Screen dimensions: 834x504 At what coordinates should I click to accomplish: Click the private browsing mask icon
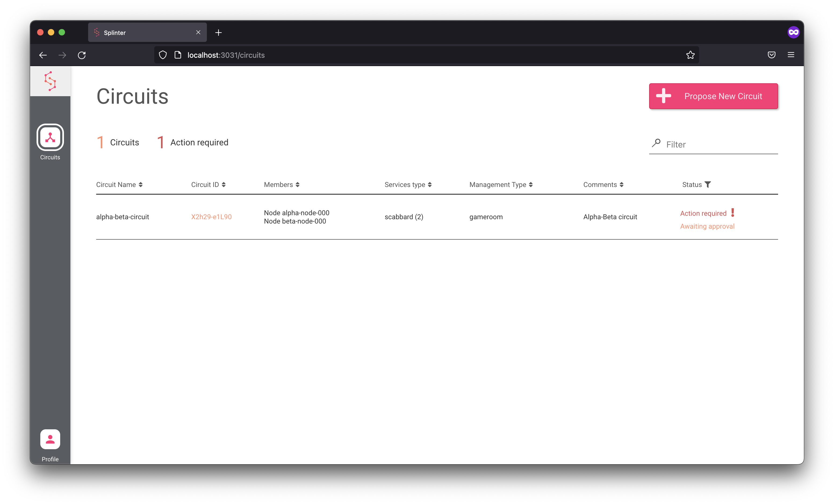(793, 32)
